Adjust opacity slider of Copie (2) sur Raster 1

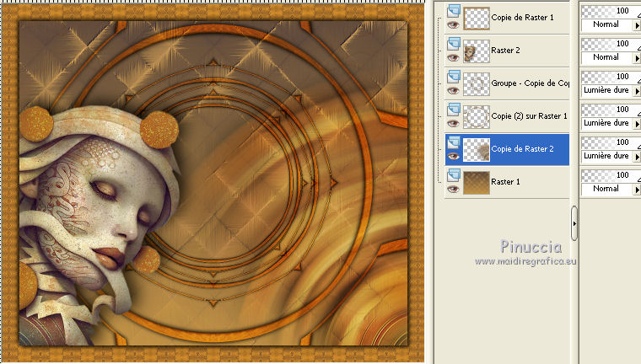pyautogui.click(x=611, y=110)
